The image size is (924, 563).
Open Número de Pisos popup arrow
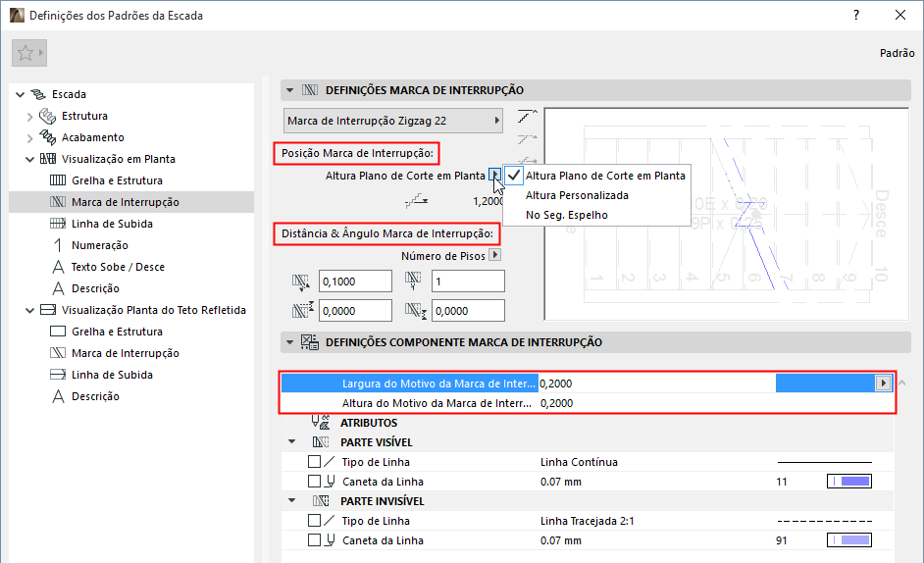495,255
